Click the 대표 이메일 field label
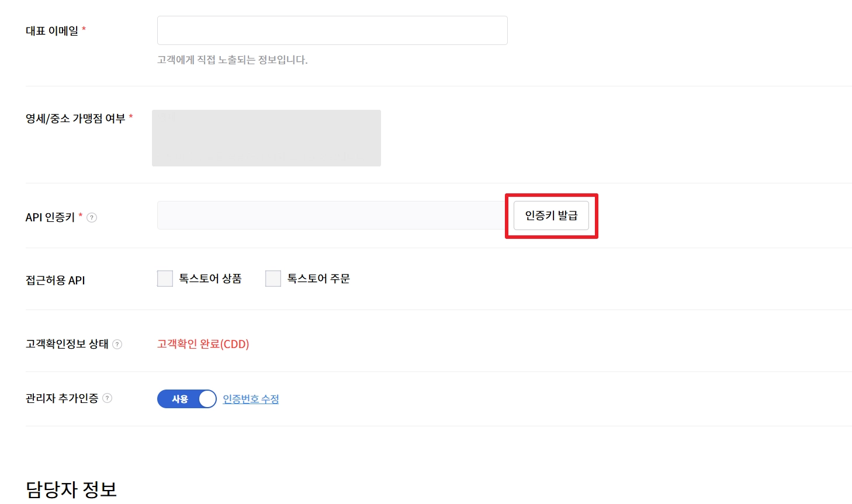The width and height of the screenshot is (852, 504). [x=52, y=31]
